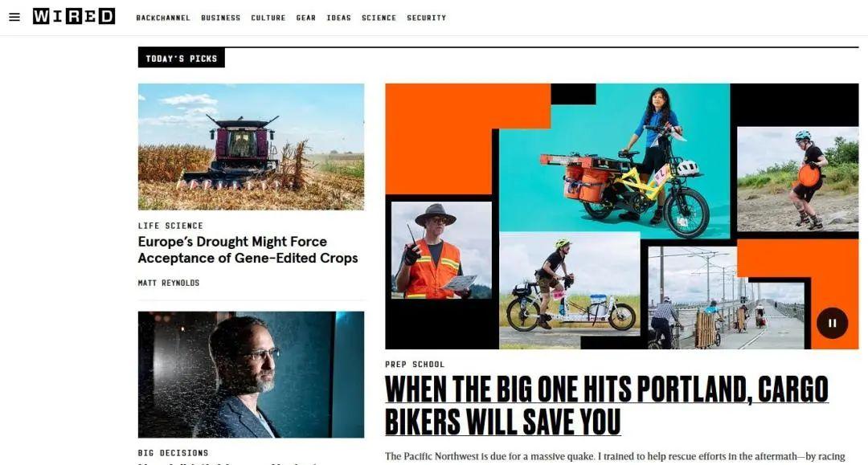Viewport: 868px width, 465px height.
Task: Open the combine harvester thumbnail
Action: 252,146
